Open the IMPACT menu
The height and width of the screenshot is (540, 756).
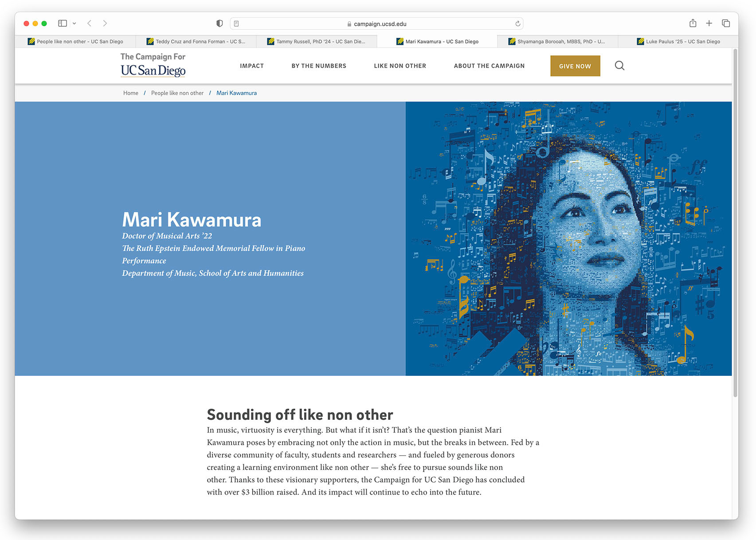coord(252,66)
